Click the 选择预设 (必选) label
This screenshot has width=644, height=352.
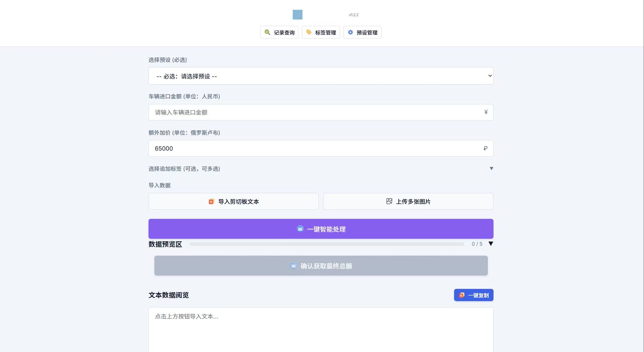(x=168, y=60)
